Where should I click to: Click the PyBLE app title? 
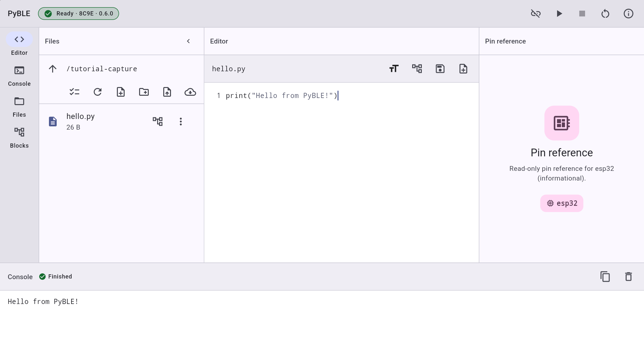pyautogui.click(x=19, y=14)
